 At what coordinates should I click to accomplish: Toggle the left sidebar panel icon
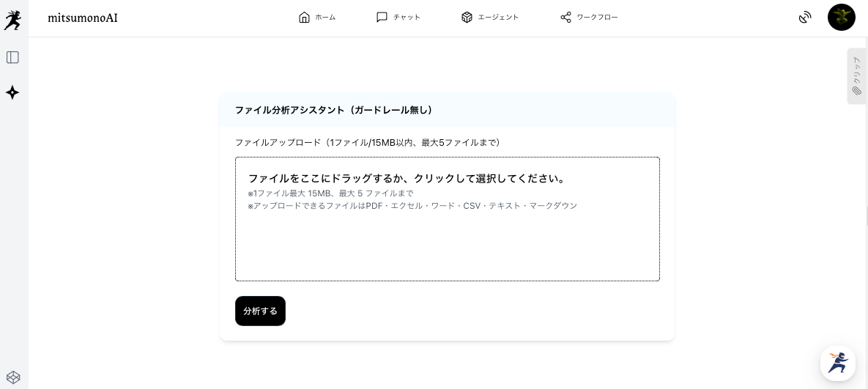[12, 57]
